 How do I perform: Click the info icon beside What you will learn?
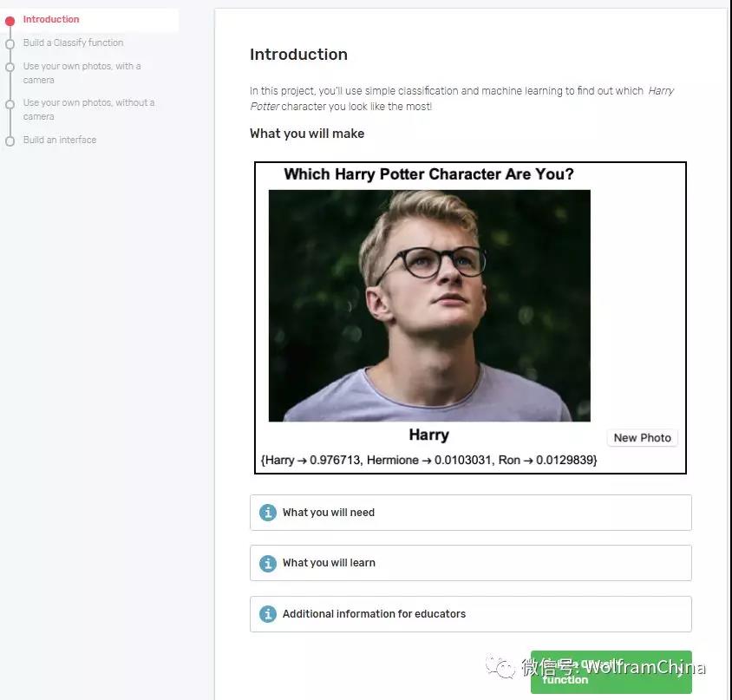[x=267, y=563]
